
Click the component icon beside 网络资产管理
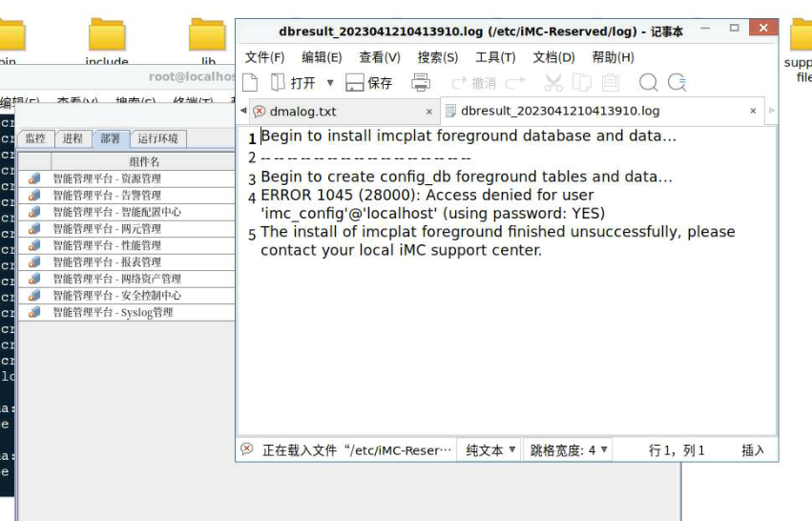34,279
